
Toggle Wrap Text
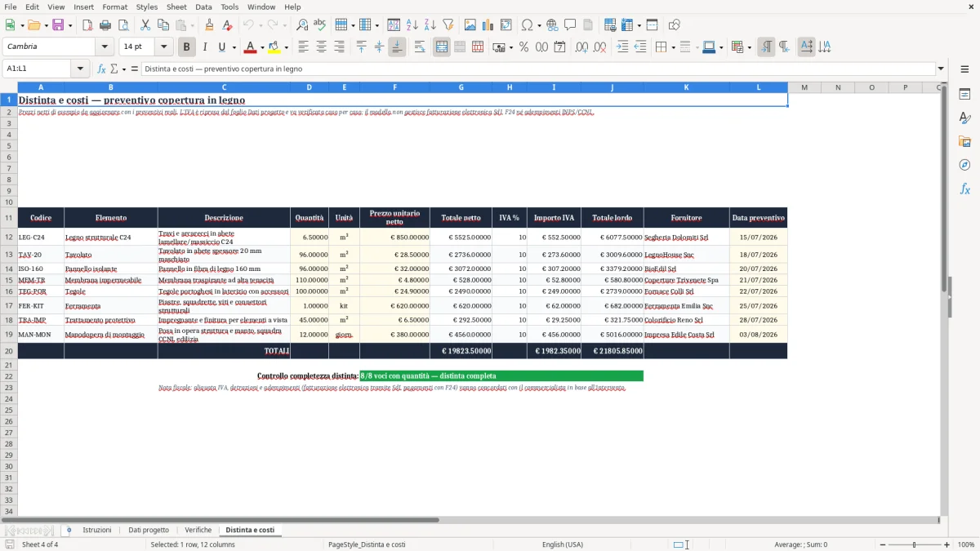(420, 47)
